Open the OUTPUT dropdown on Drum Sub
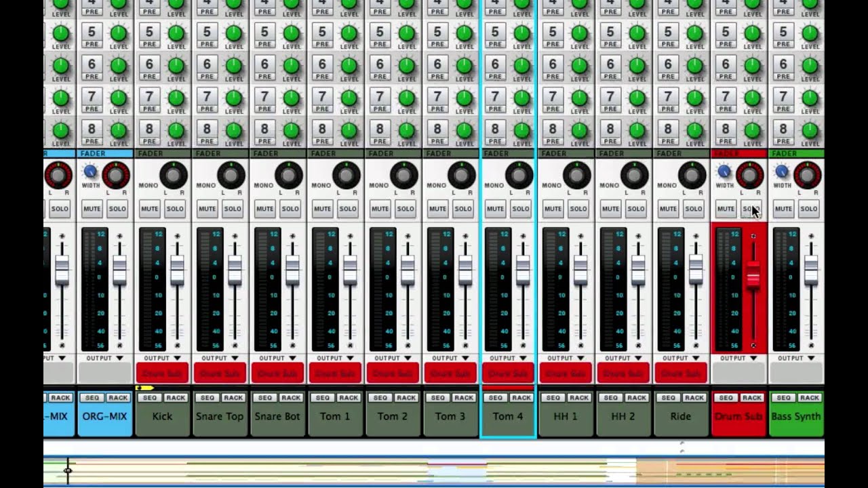868x488 pixels. (x=739, y=358)
